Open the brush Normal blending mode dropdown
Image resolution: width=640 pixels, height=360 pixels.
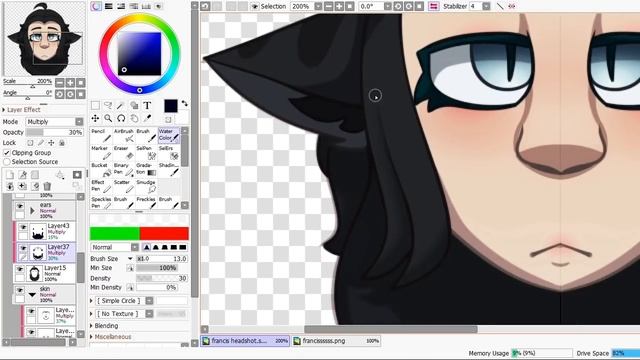point(135,247)
